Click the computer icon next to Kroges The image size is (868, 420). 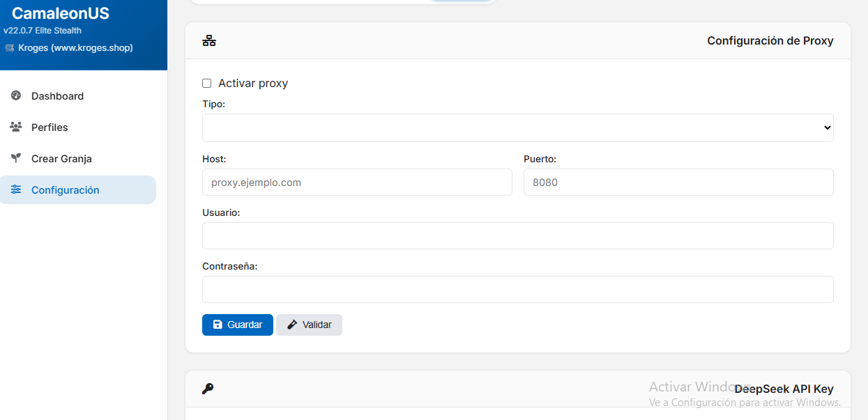(x=10, y=48)
